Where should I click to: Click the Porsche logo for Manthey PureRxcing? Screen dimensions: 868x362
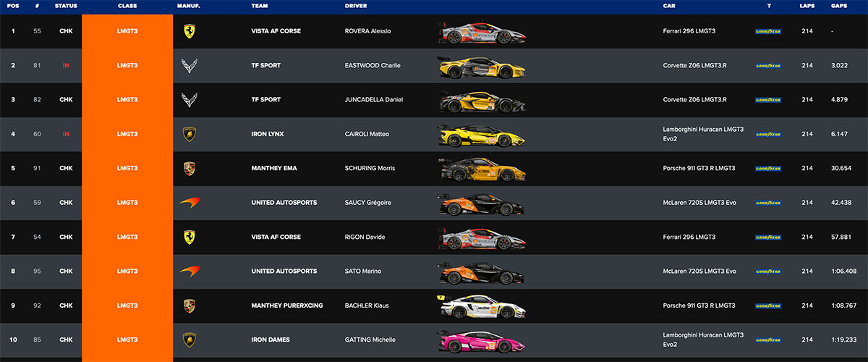[x=190, y=306]
